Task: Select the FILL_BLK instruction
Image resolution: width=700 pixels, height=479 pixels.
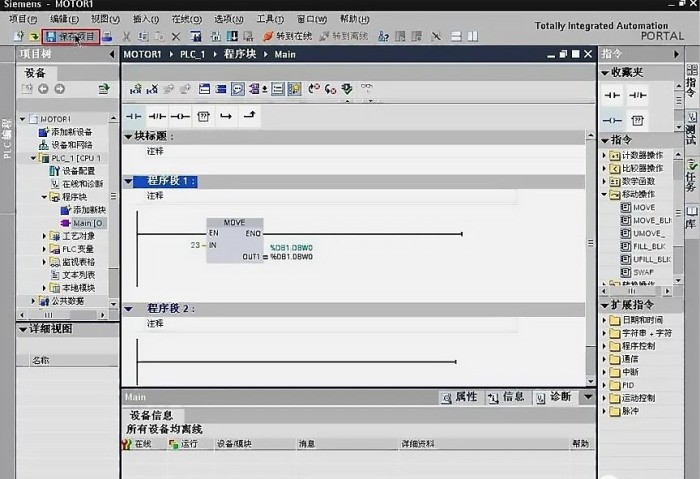Action: tap(643, 246)
